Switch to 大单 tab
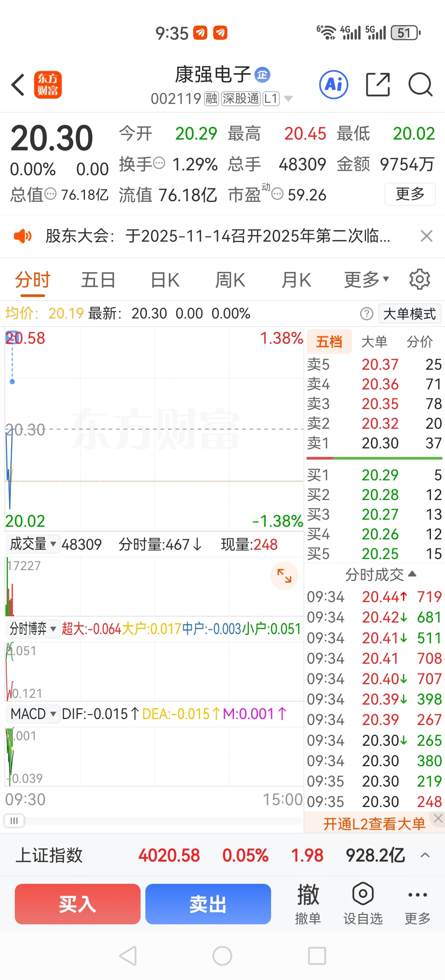The height and width of the screenshot is (980, 445). tap(374, 342)
